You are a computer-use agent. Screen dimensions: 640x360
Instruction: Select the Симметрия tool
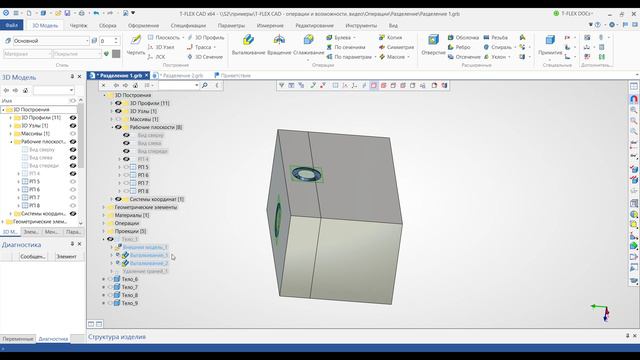pos(396,47)
